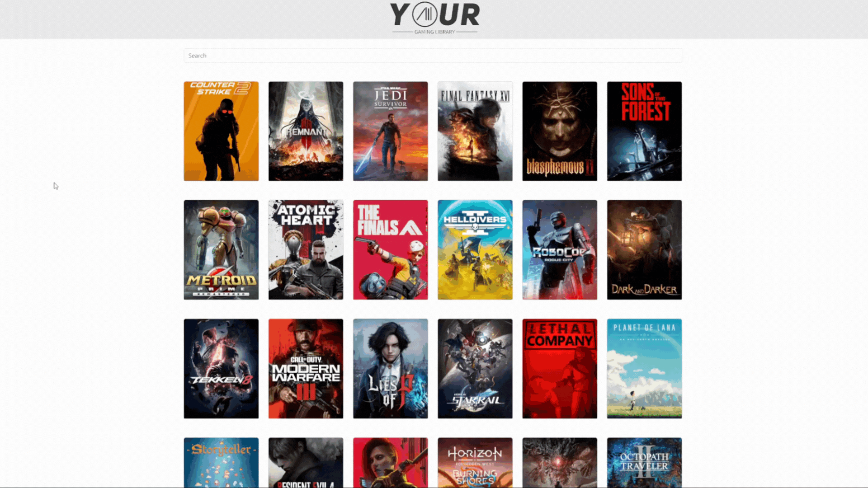Open Tekken 8 game details
Viewport: 868px width, 488px height.
(x=221, y=368)
